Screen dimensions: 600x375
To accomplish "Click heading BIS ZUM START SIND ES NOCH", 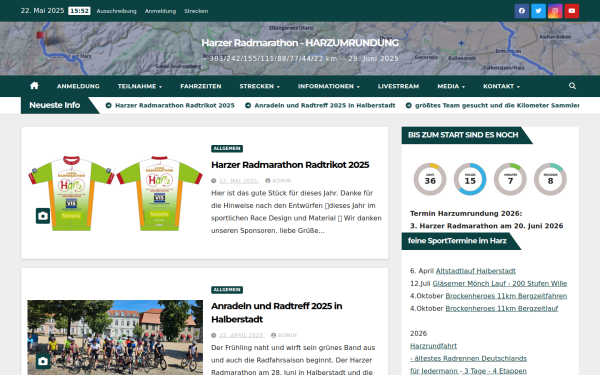I will (x=463, y=135).
